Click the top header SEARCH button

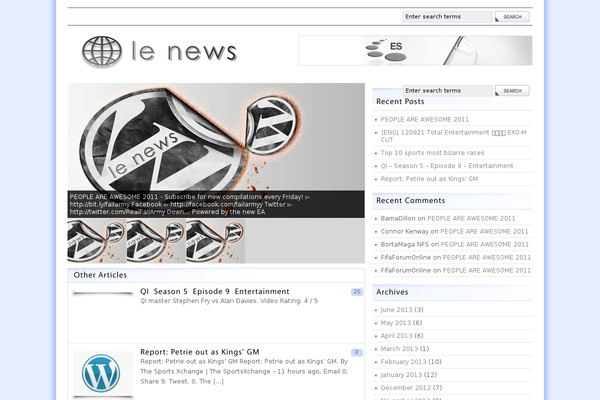(x=512, y=17)
